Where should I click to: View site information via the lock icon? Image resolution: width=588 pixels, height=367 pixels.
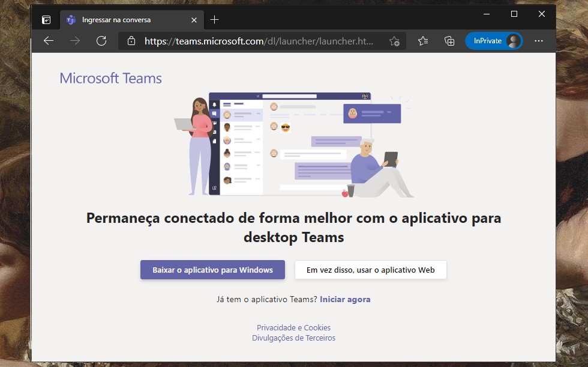click(131, 41)
